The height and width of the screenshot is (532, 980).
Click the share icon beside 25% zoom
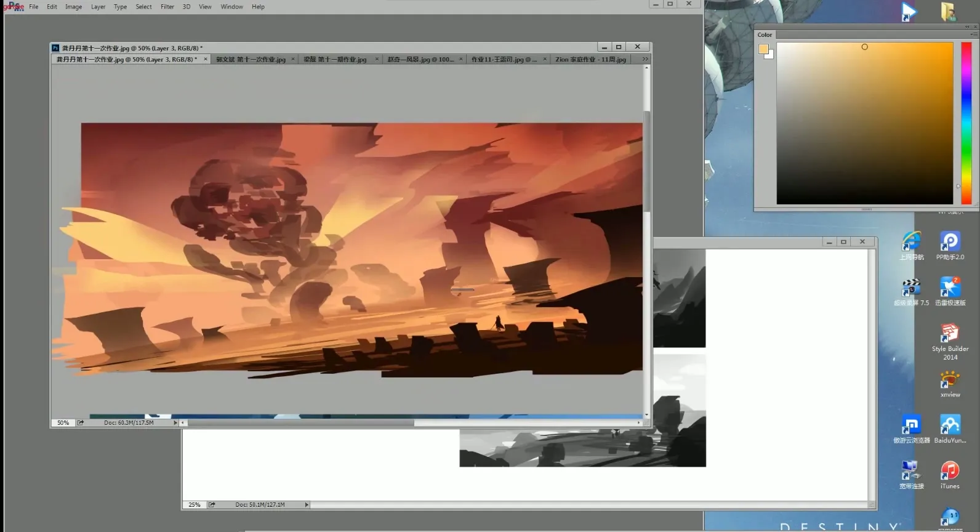pyautogui.click(x=212, y=505)
